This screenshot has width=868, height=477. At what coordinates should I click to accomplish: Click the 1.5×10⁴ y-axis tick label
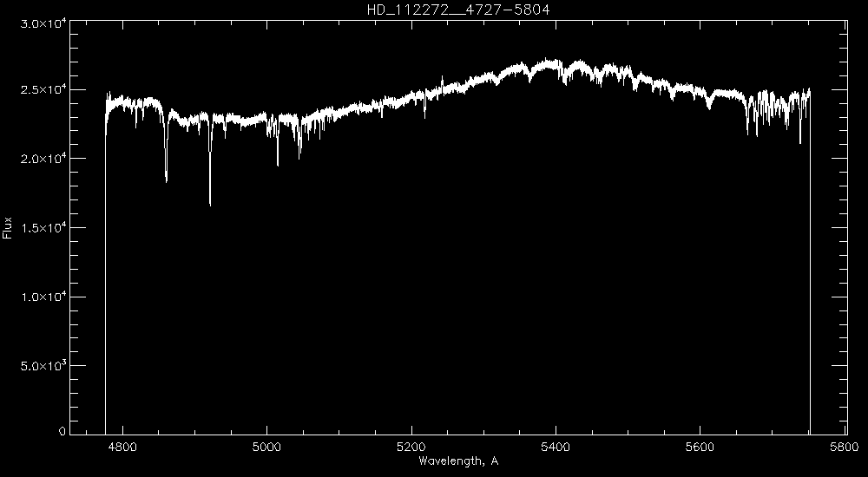(x=45, y=227)
